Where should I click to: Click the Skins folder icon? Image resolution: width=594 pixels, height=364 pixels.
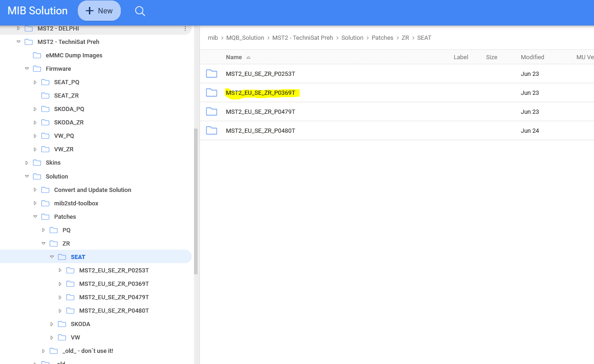click(37, 163)
